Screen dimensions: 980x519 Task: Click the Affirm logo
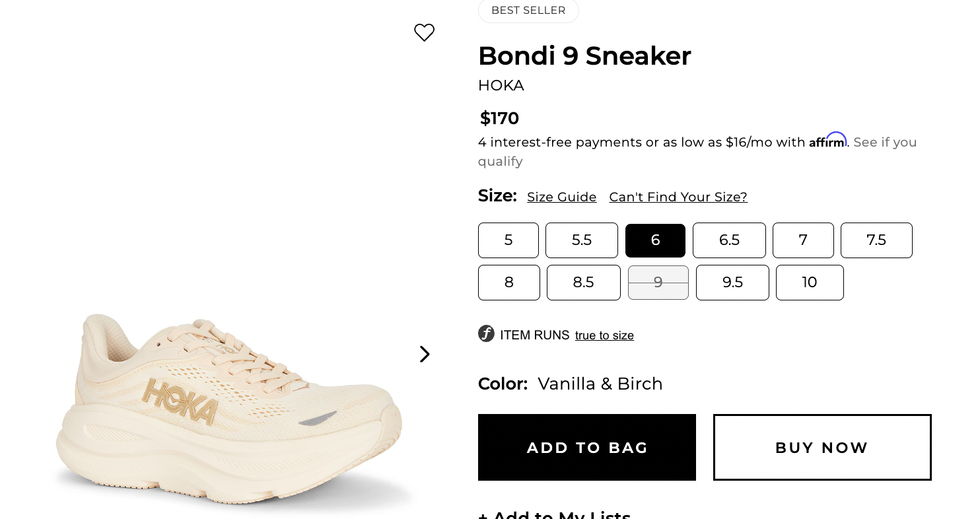click(827, 141)
